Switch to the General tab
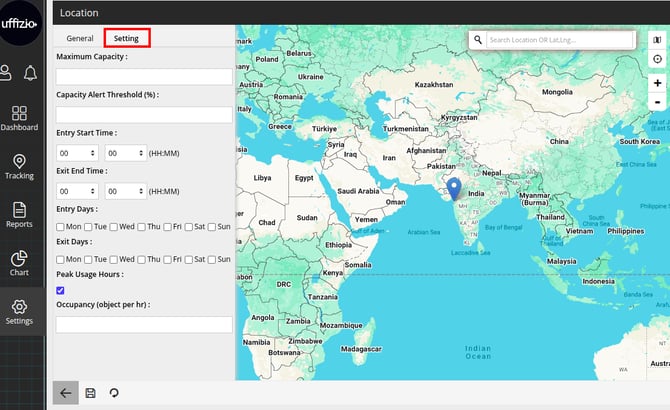The height and width of the screenshot is (410, 670). (80, 38)
